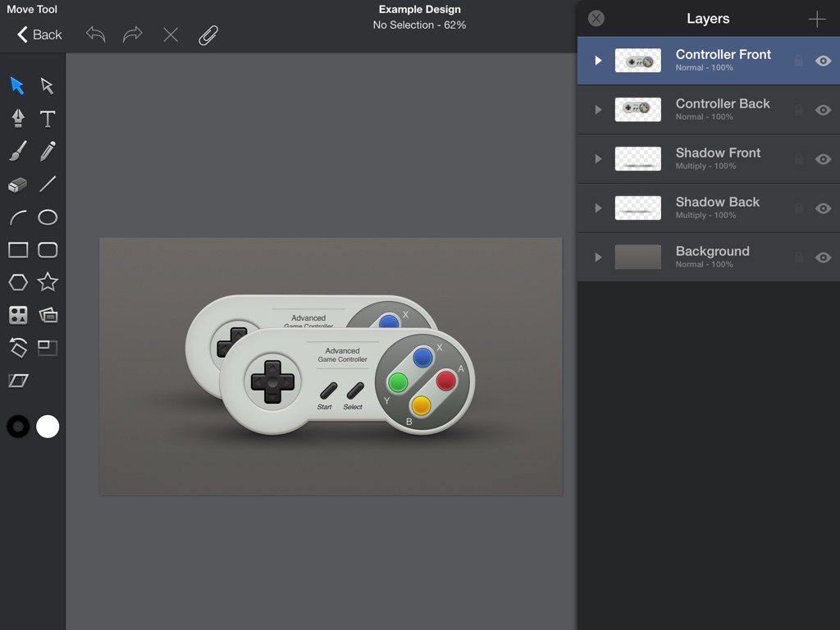Image resolution: width=840 pixels, height=630 pixels.
Task: Click the front controller's D-pad on canvas
Action: (272, 382)
